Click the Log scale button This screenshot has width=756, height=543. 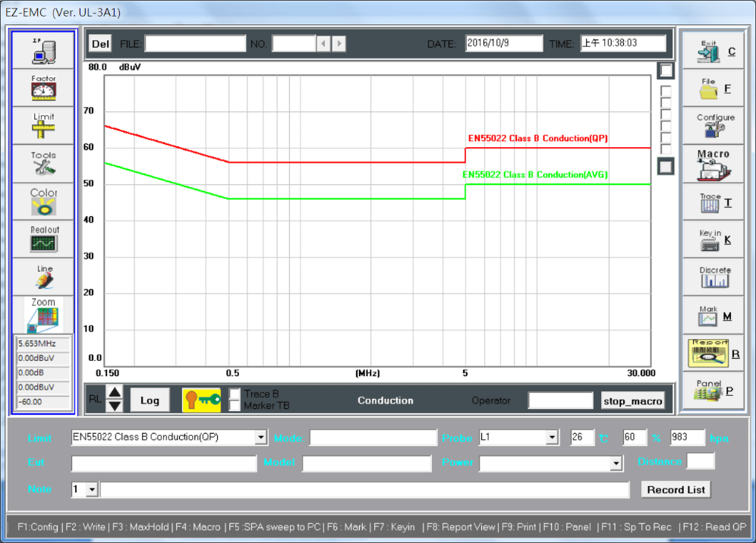(x=150, y=400)
